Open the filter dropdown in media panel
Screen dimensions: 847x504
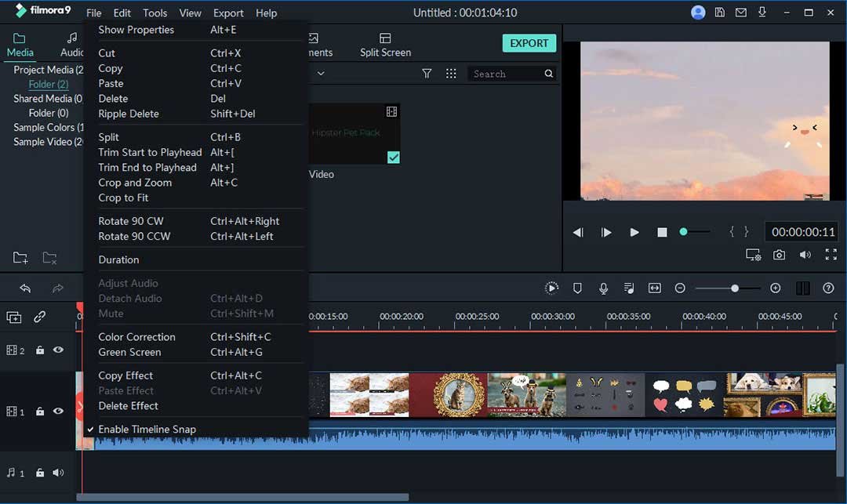coord(427,74)
